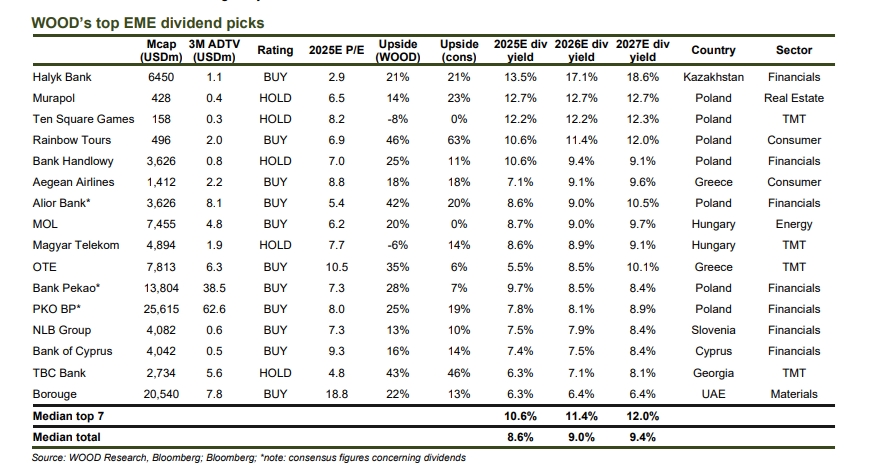Click the Aegean Airlines company name
The image size is (885, 469).
tap(74, 182)
